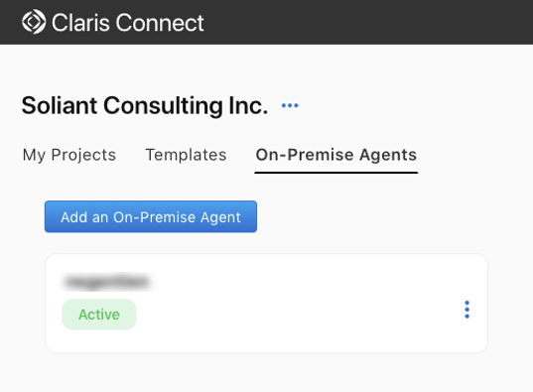Select the blurred agent name on the card
533x392 pixels.
(107, 282)
